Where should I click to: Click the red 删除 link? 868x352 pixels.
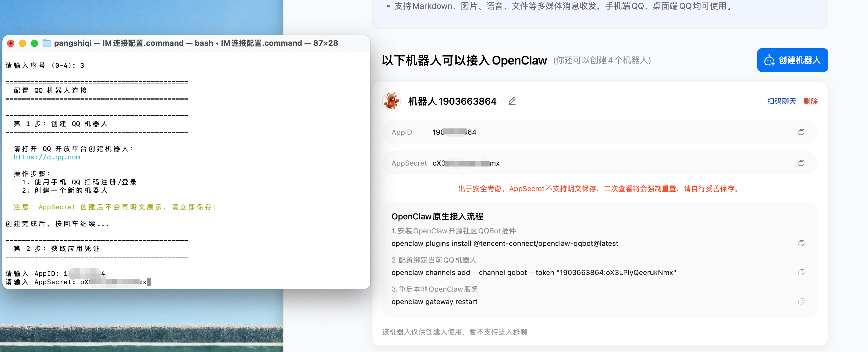[810, 101]
